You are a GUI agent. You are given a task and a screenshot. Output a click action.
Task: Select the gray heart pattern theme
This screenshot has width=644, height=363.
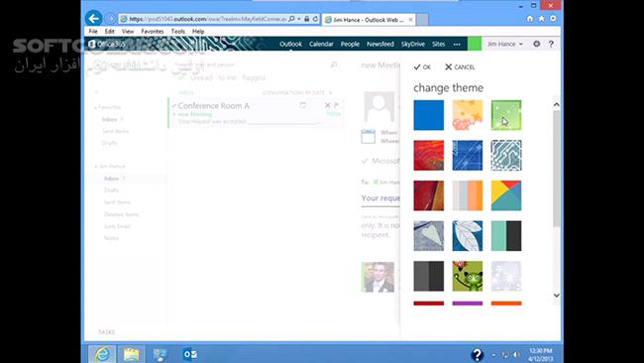pos(428,236)
